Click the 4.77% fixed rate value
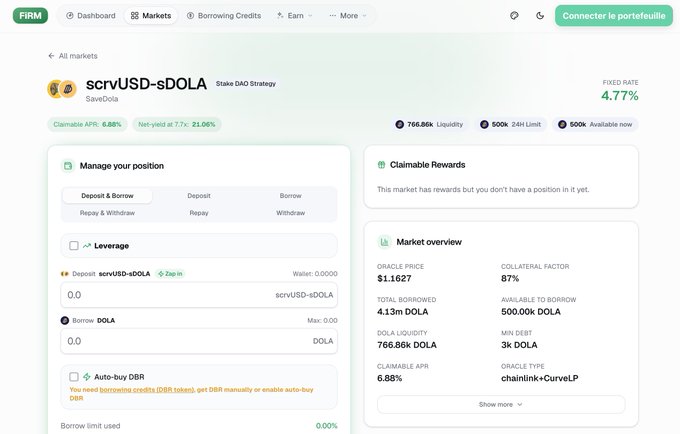 [619, 95]
